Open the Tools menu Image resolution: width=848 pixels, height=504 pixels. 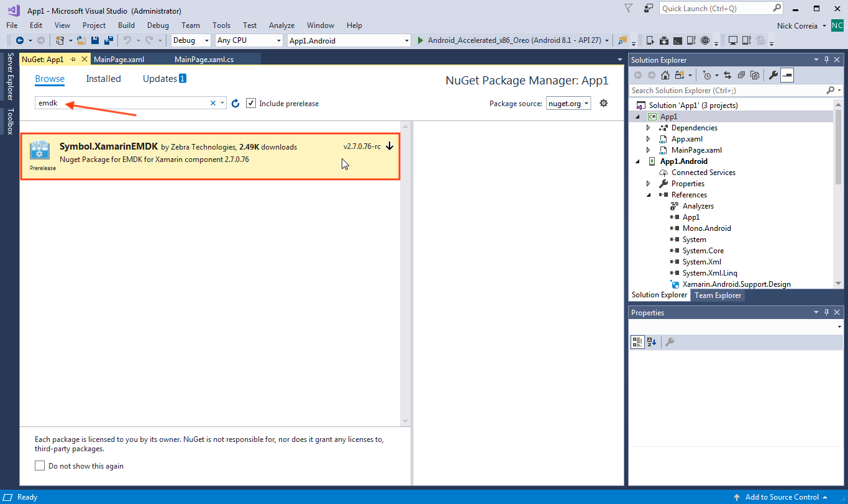(221, 25)
